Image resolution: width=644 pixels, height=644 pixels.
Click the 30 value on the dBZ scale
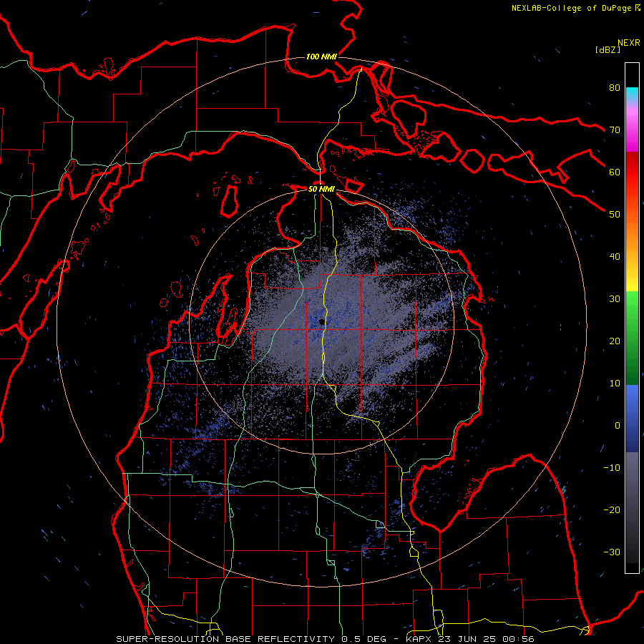click(x=615, y=299)
